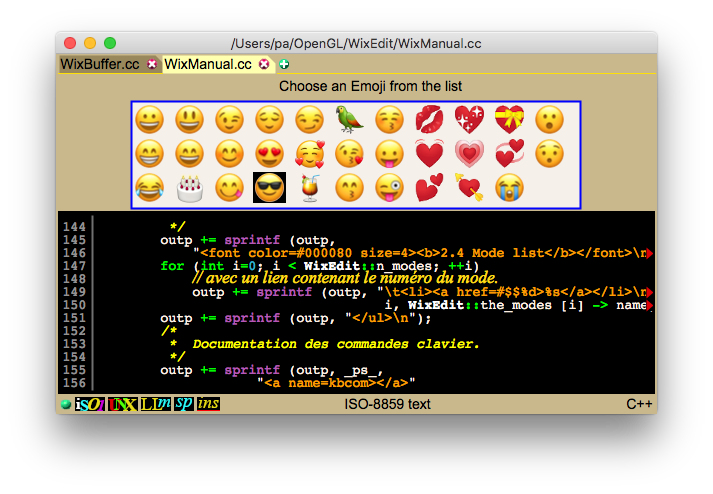Pick the relieved face emoji

click(269, 120)
